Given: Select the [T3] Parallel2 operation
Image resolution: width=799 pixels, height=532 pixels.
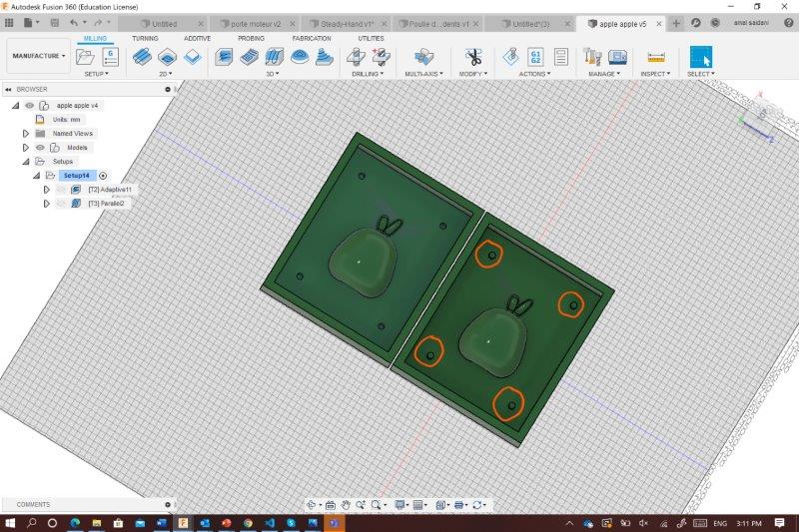Looking at the screenshot, I should [108, 203].
